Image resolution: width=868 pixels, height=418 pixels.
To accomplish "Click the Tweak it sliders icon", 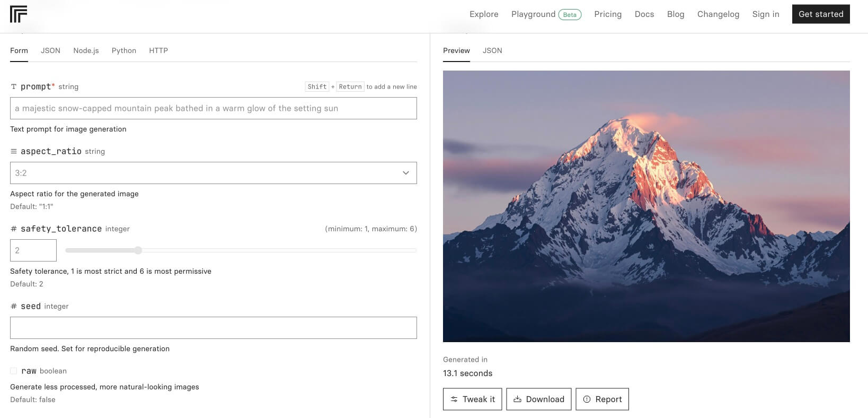I will (x=454, y=399).
